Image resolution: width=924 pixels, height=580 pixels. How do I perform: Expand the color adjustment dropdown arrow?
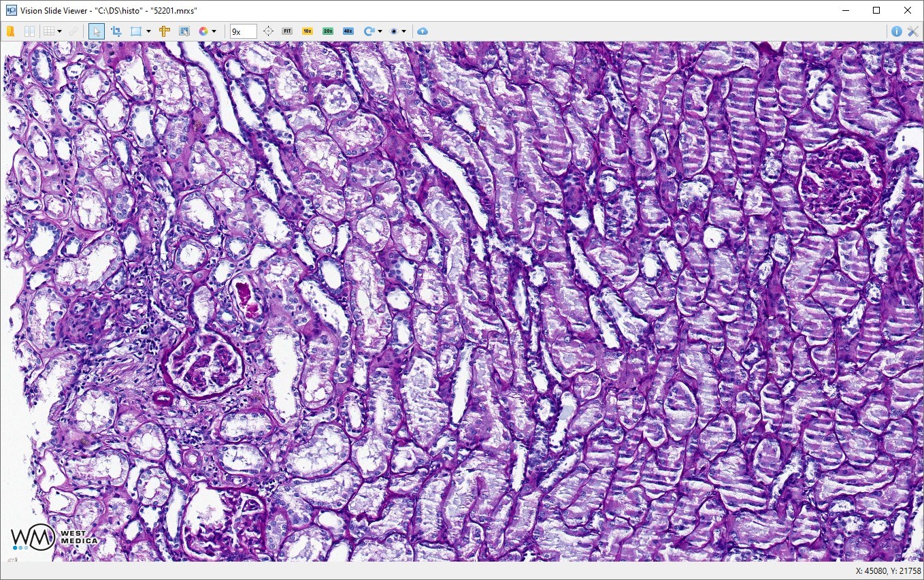pyautogui.click(x=214, y=31)
